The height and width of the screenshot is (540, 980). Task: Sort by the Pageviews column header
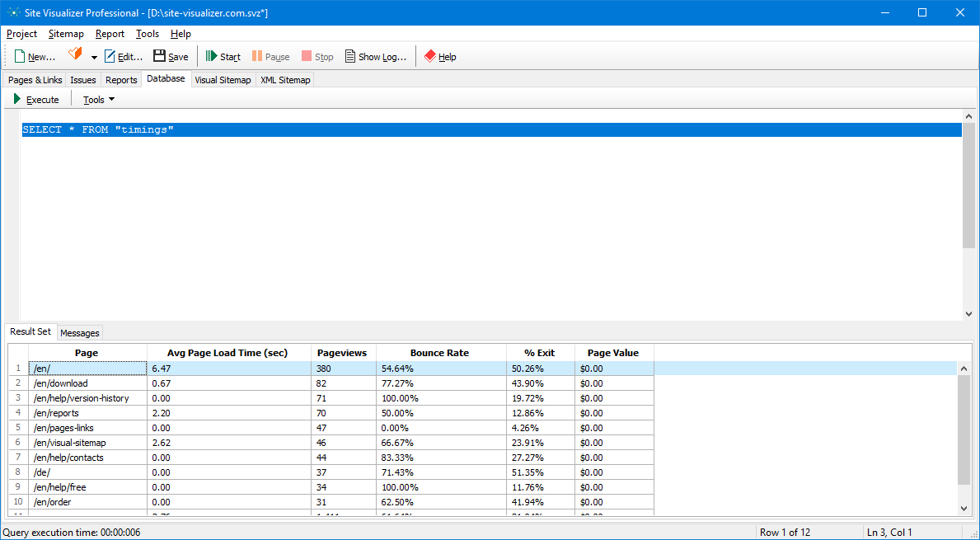(x=342, y=353)
